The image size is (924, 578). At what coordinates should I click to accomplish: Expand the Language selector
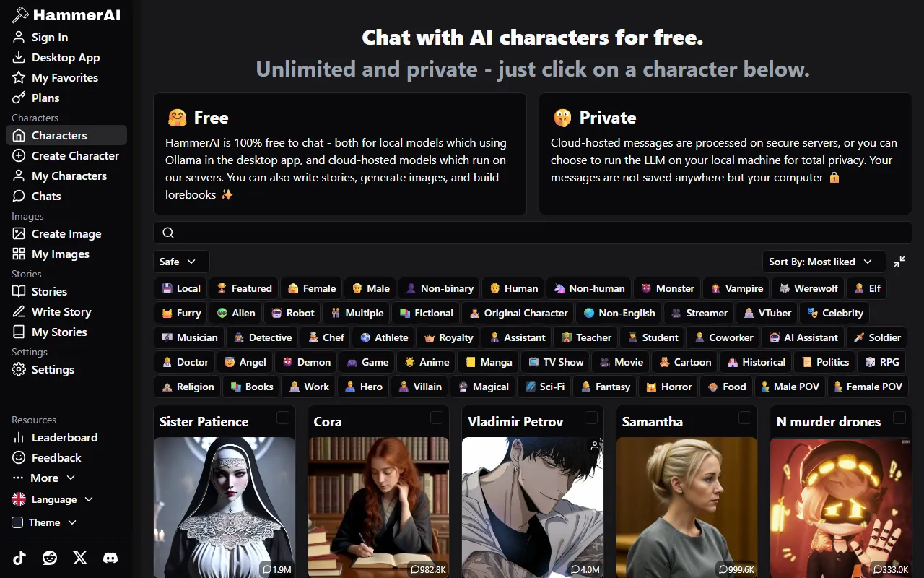coord(53,499)
